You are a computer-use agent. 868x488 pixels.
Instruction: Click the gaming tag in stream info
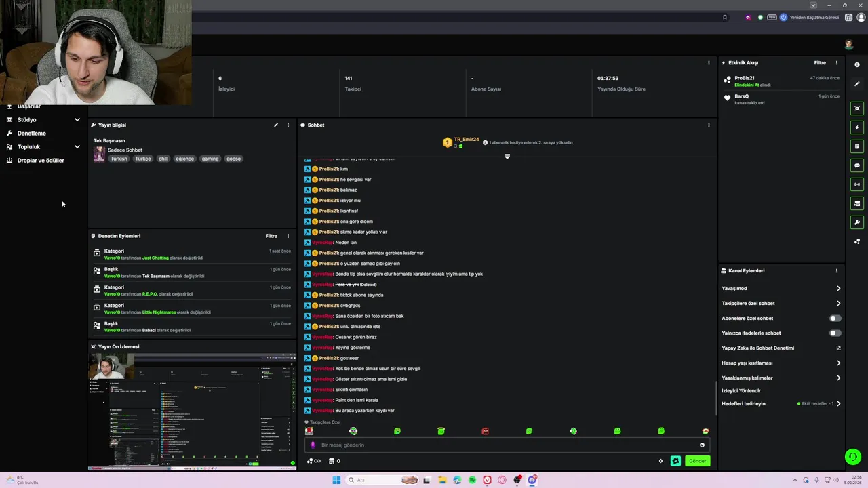pyautogui.click(x=210, y=159)
